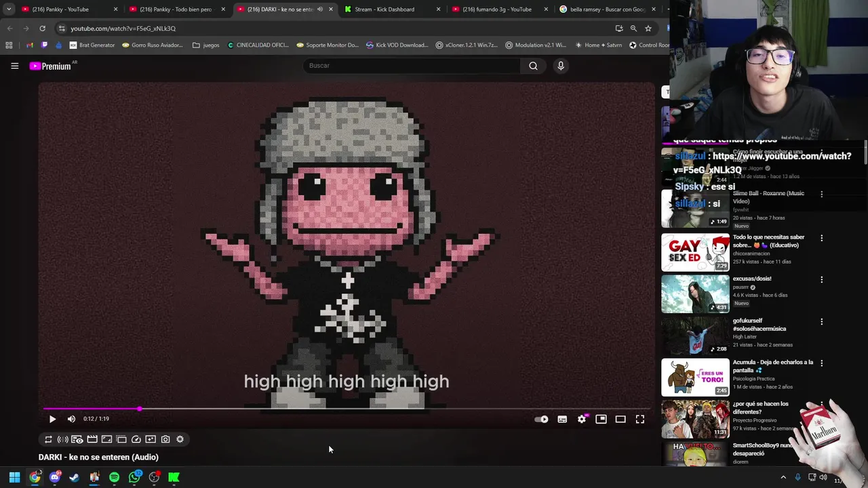Enter fullscreen mode

coord(640,420)
